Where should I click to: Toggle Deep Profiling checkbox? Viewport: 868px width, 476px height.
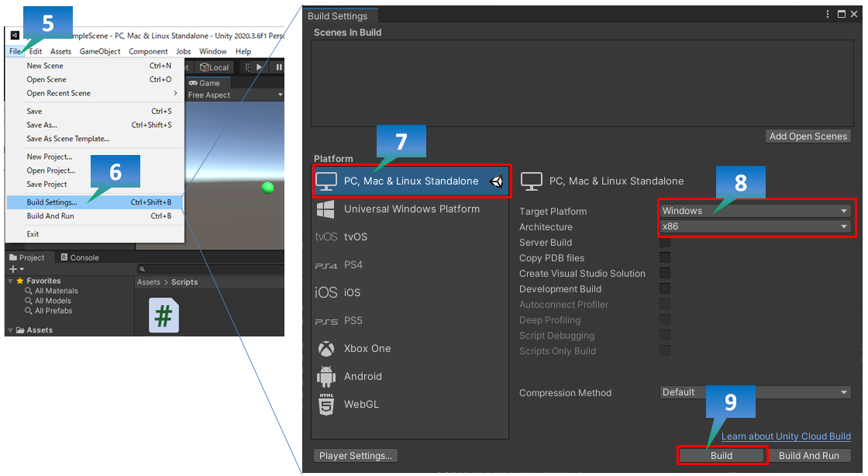tap(665, 320)
